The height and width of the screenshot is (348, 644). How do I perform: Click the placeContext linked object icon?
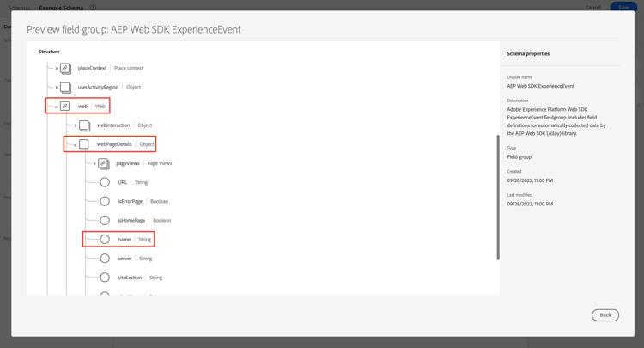click(66, 68)
